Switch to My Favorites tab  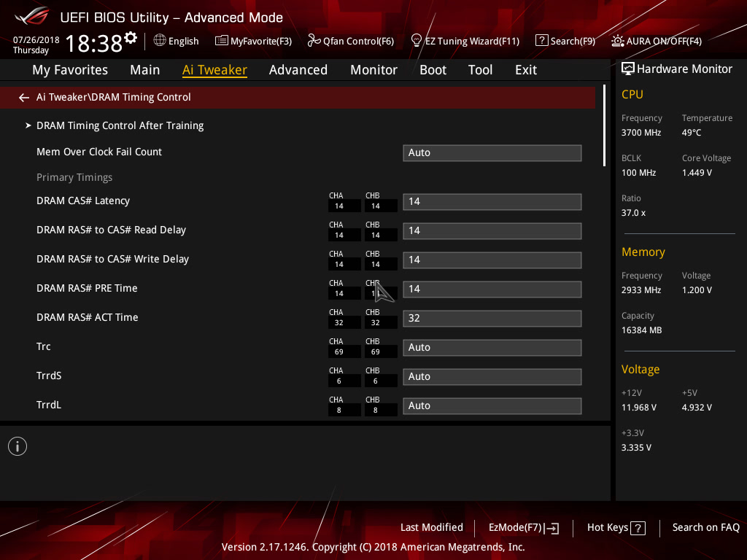(70, 70)
